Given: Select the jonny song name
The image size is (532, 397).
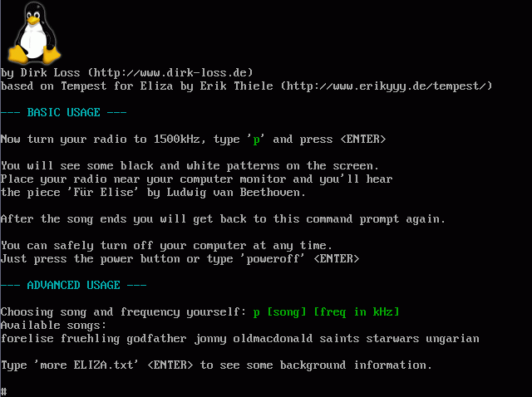Looking at the screenshot, I should coord(210,339).
